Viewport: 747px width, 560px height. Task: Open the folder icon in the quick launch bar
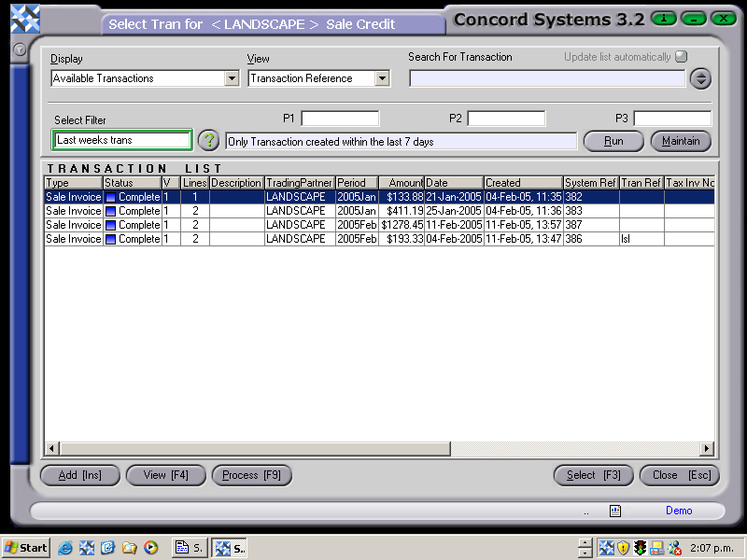click(x=131, y=548)
